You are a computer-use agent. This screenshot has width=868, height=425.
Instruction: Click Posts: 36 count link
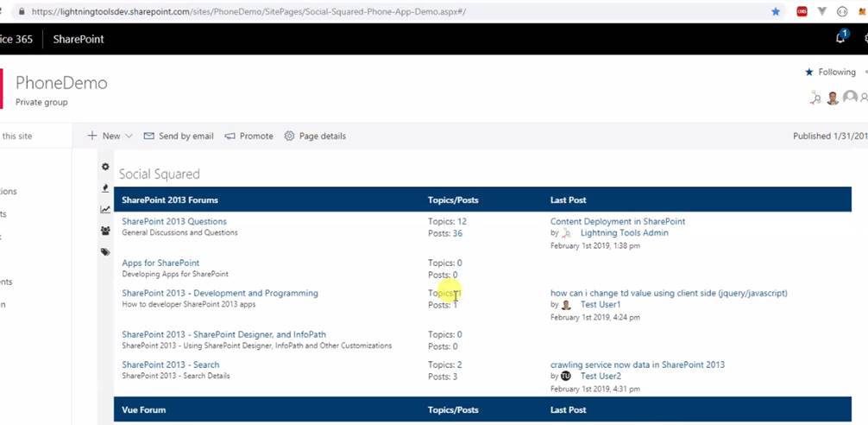point(445,233)
